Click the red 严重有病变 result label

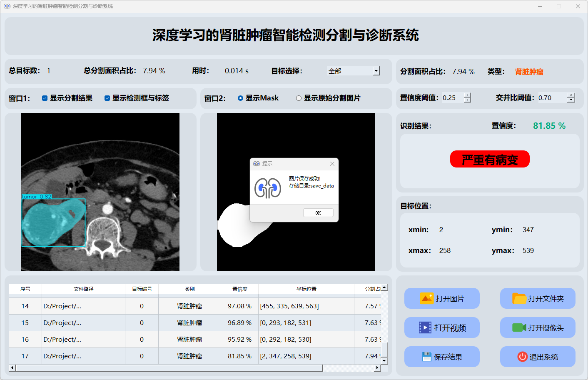[490, 159]
